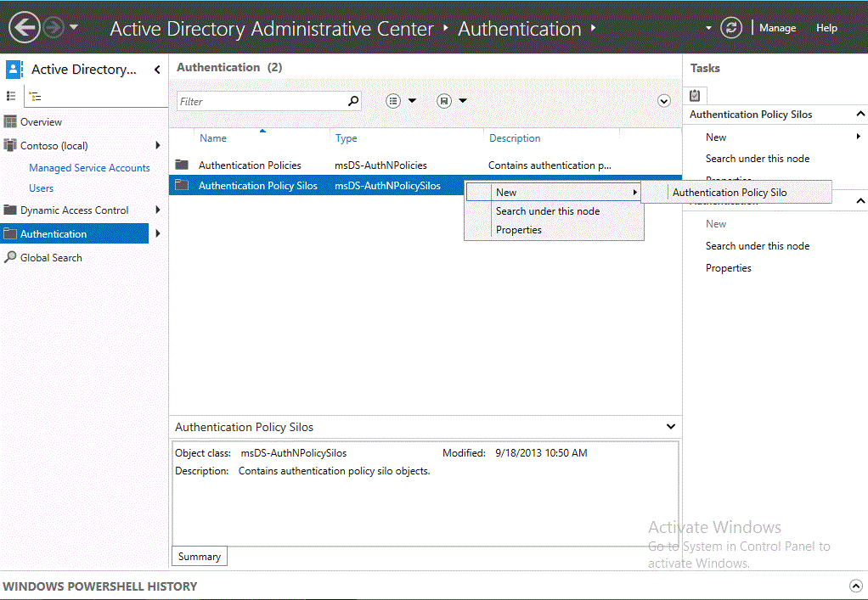Click the filter search magnifier icon
Image resolution: width=868 pixels, height=600 pixels.
(353, 101)
